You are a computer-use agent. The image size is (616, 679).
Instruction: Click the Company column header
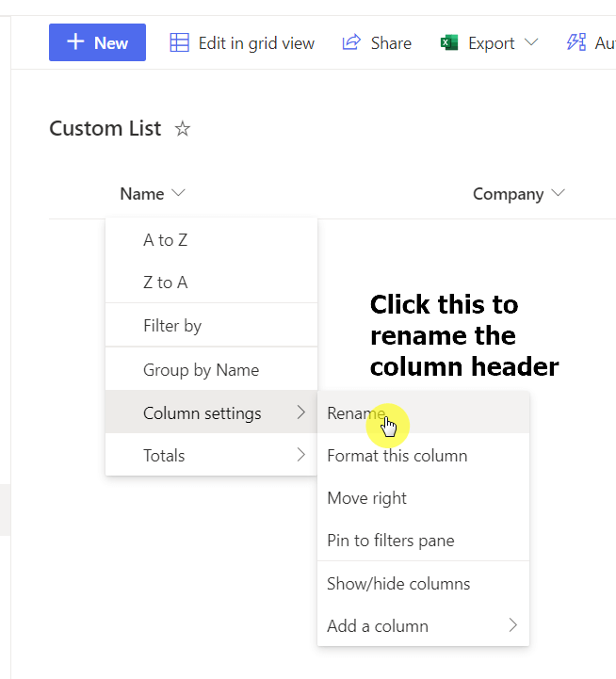point(508,194)
